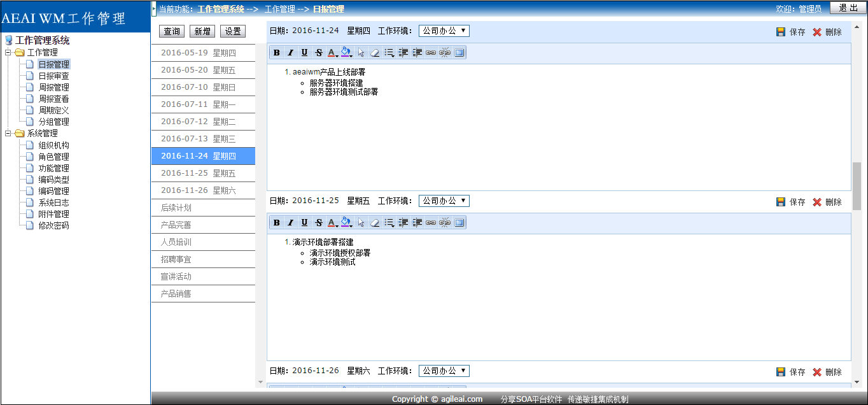This screenshot has width=868, height=405.
Task: Click select-all cursor icon in 2016-11-25 editor
Action: click(x=361, y=223)
